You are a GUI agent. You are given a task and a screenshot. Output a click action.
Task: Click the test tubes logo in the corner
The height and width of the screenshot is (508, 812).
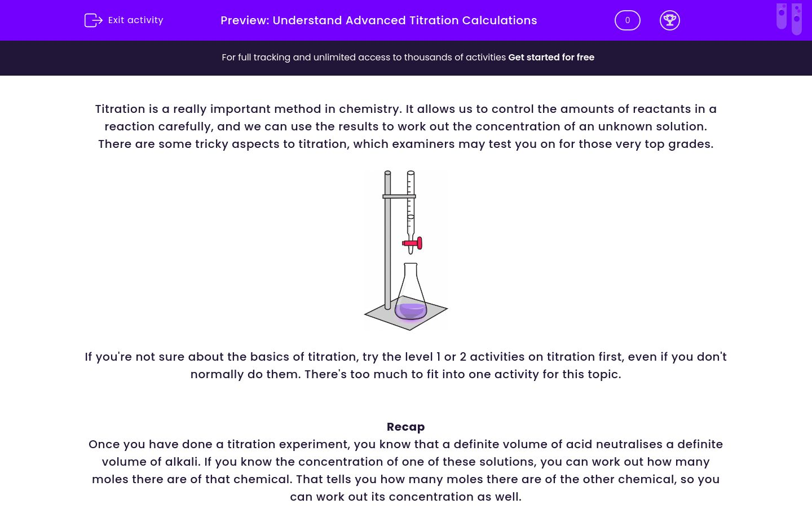click(x=788, y=19)
